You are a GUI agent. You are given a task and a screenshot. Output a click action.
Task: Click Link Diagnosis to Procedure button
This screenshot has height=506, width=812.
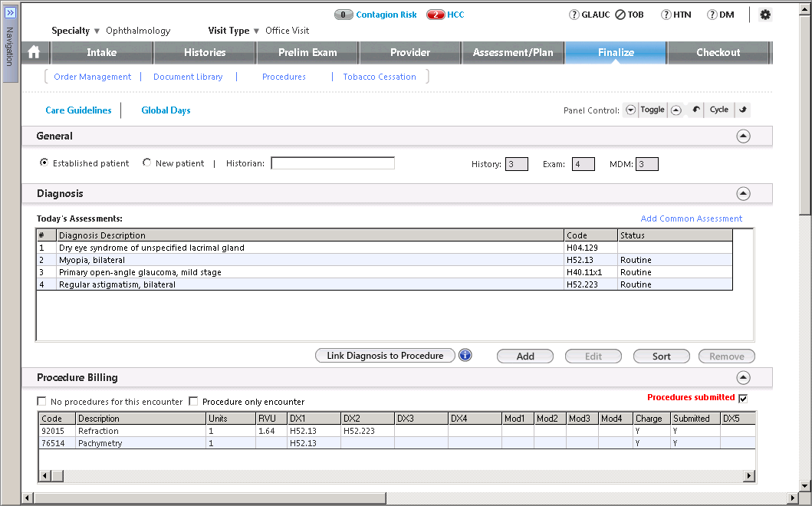pyautogui.click(x=385, y=355)
